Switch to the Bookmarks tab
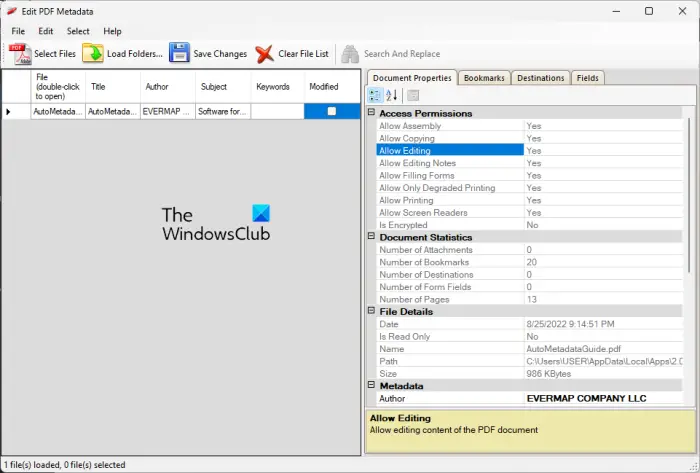 click(484, 78)
